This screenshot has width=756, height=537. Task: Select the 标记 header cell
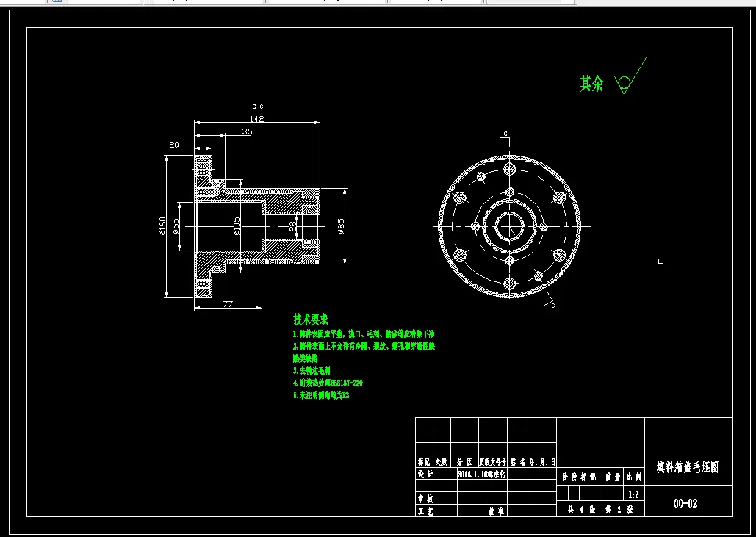click(425, 462)
